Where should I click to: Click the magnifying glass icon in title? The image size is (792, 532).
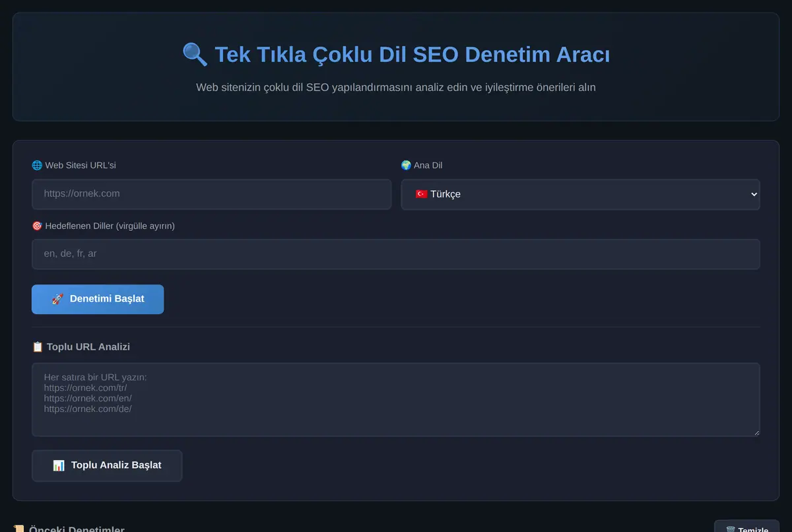coord(195,54)
